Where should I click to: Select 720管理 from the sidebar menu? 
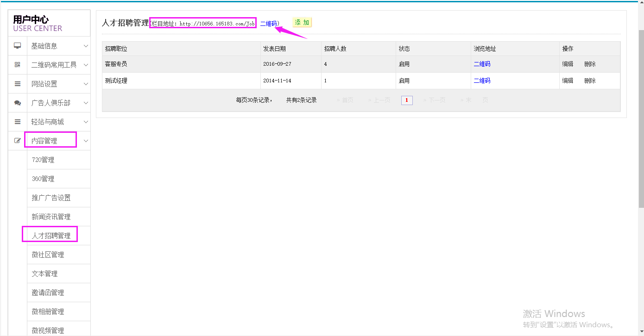coord(43,160)
